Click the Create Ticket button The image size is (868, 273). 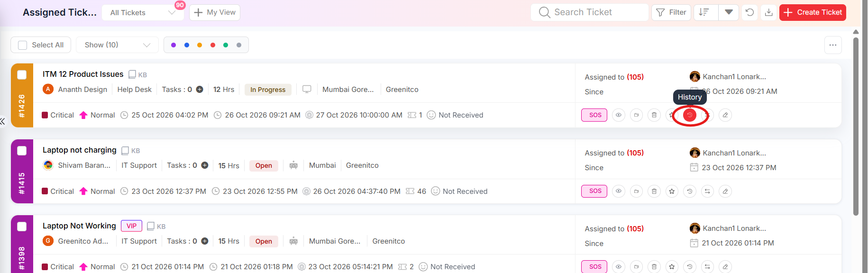[813, 12]
